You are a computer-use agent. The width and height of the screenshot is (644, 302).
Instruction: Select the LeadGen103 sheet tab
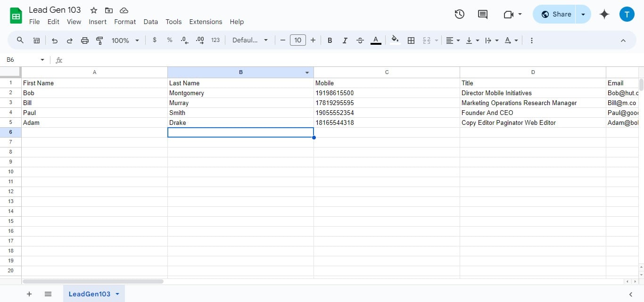(x=90, y=294)
